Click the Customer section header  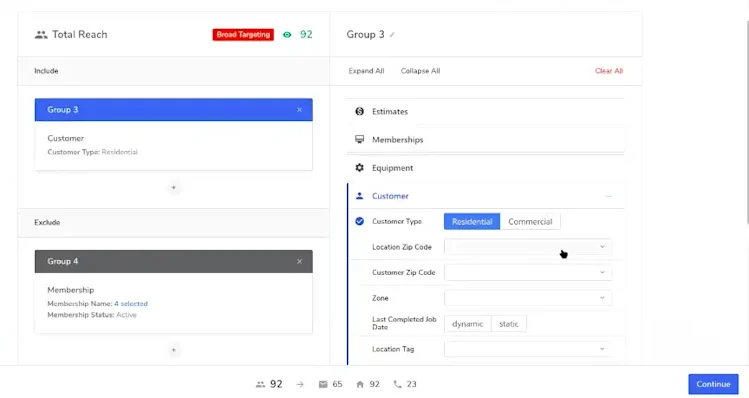point(485,196)
